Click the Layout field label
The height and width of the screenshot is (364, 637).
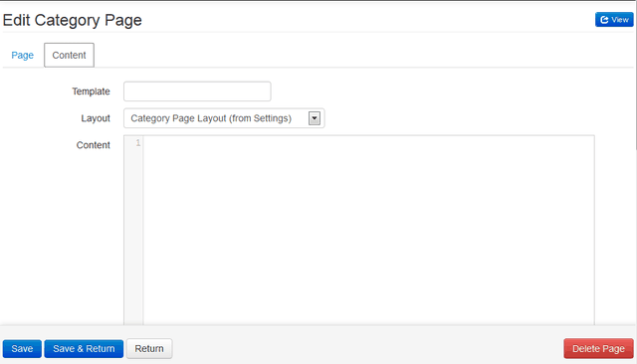click(x=96, y=118)
